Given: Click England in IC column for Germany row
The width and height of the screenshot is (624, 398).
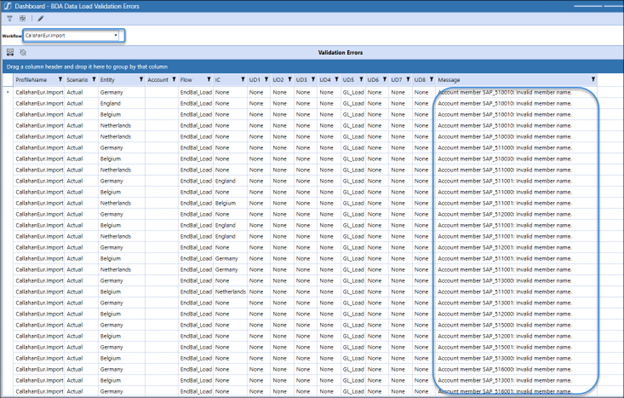Looking at the screenshot, I should pyautogui.click(x=225, y=181).
